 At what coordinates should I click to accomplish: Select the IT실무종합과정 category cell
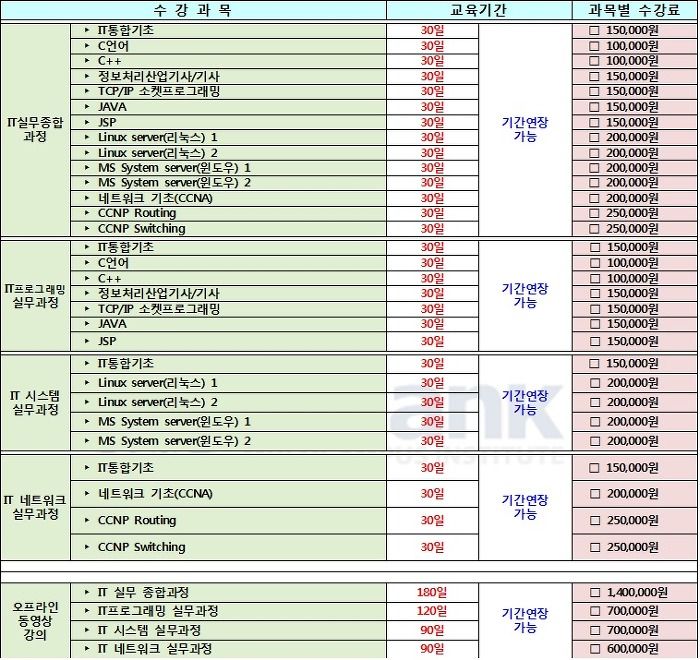[x=35, y=129]
